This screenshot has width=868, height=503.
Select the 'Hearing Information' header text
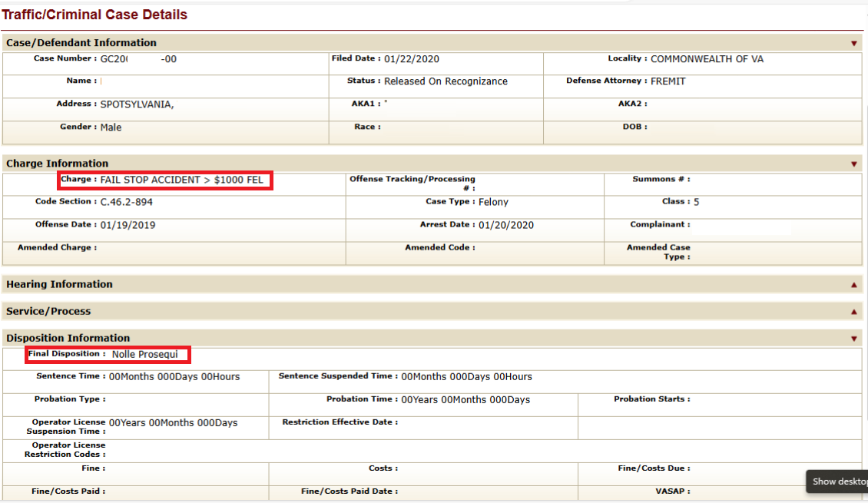click(59, 284)
